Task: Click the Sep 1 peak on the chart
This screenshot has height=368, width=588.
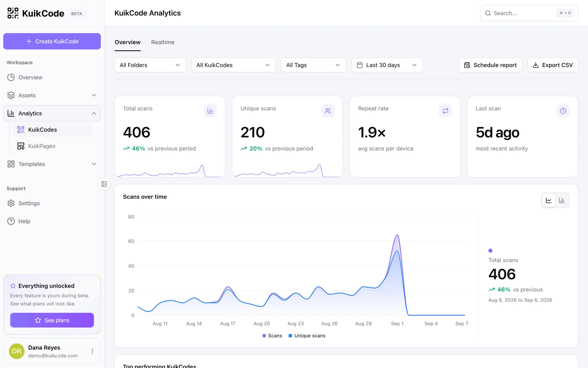Action: coord(397,236)
